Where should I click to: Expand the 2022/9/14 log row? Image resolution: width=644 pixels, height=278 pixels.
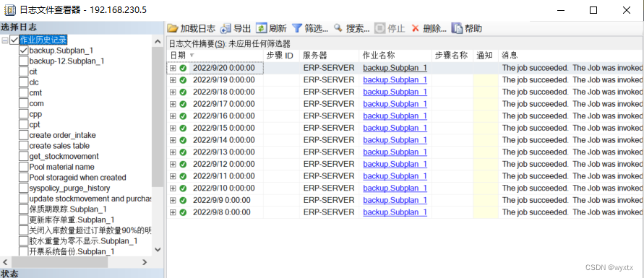click(173, 140)
